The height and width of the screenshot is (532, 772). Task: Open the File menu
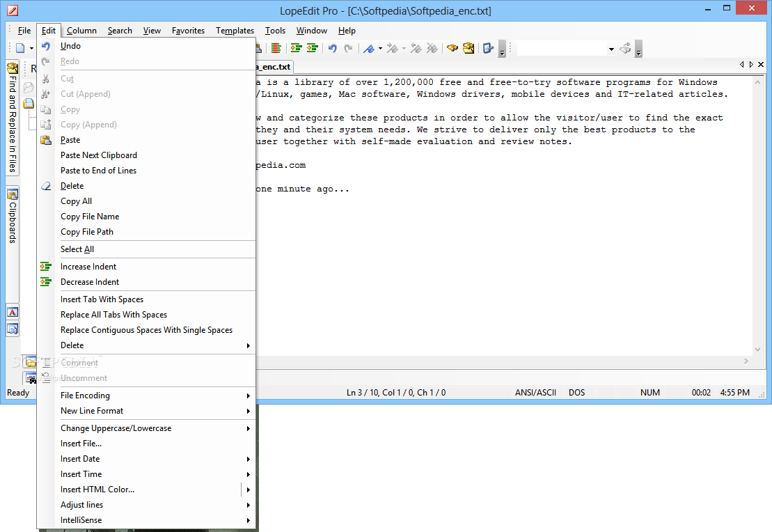24,31
